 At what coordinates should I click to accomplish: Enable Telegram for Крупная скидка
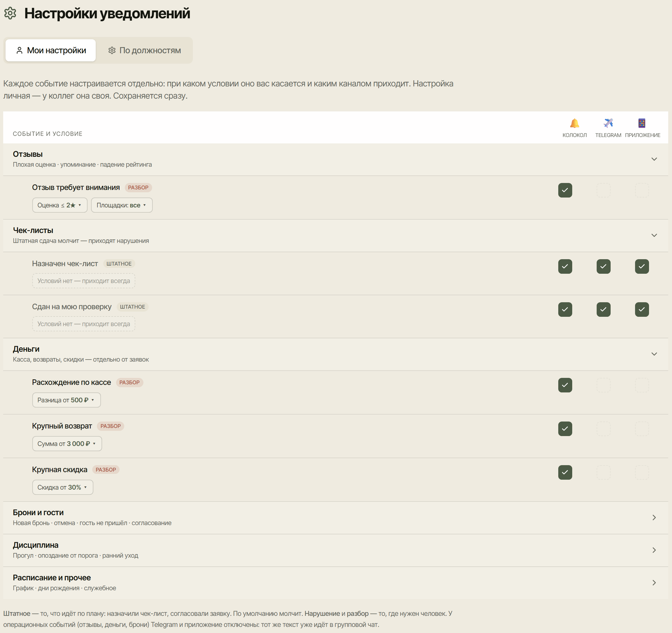pyautogui.click(x=603, y=472)
